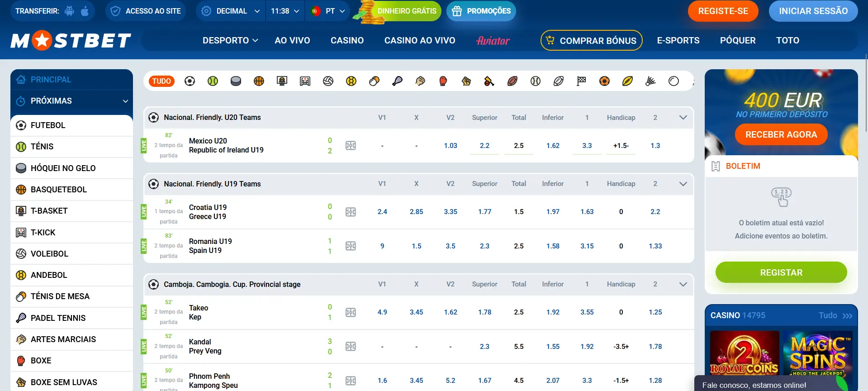Screen dimensions: 868x391
Task: Open Royal Coins casino game thumbnail
Action: tap(745, 353)
